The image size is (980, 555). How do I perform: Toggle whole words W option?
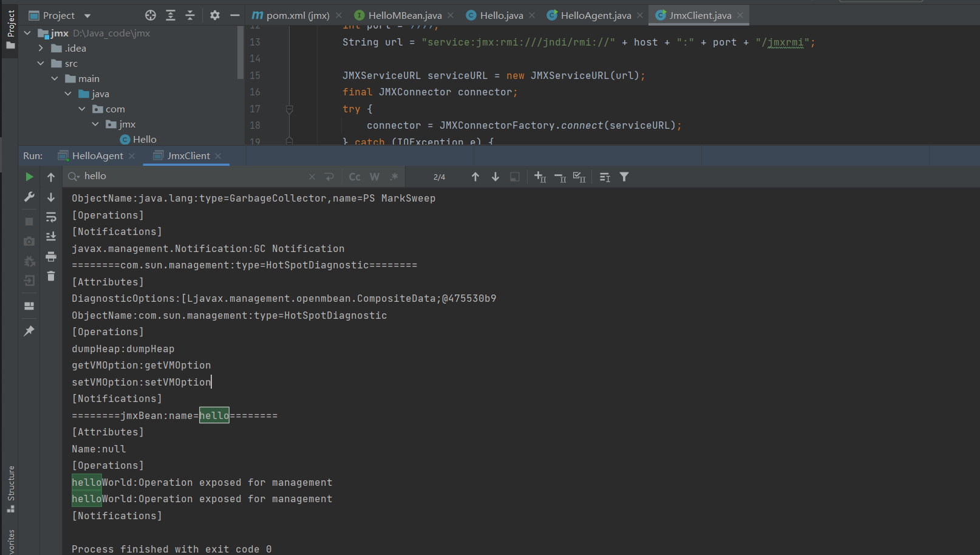click(x=375, y=177)
